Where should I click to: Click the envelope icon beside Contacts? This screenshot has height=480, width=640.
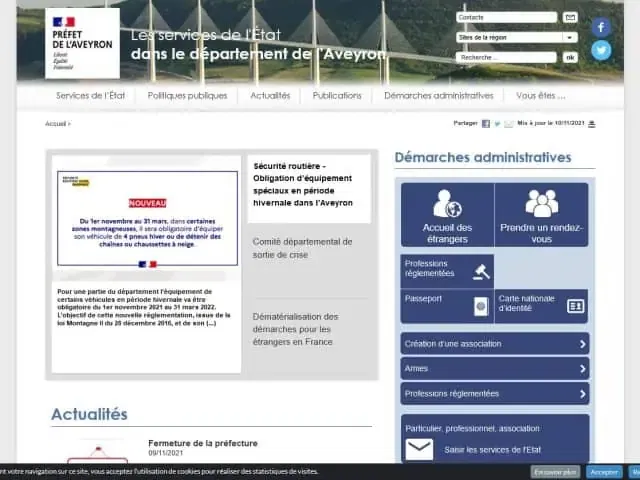[x=570, y=17]
